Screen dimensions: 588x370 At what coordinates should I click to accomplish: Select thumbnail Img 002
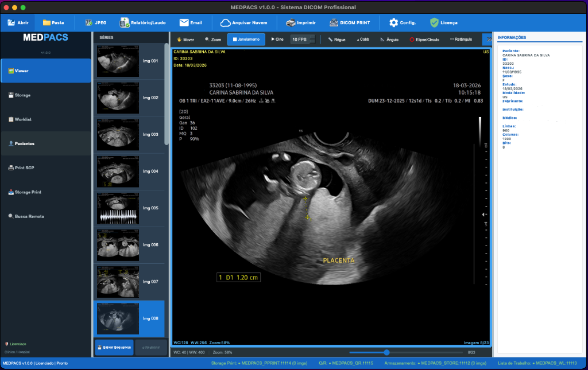tap(129, 98)
